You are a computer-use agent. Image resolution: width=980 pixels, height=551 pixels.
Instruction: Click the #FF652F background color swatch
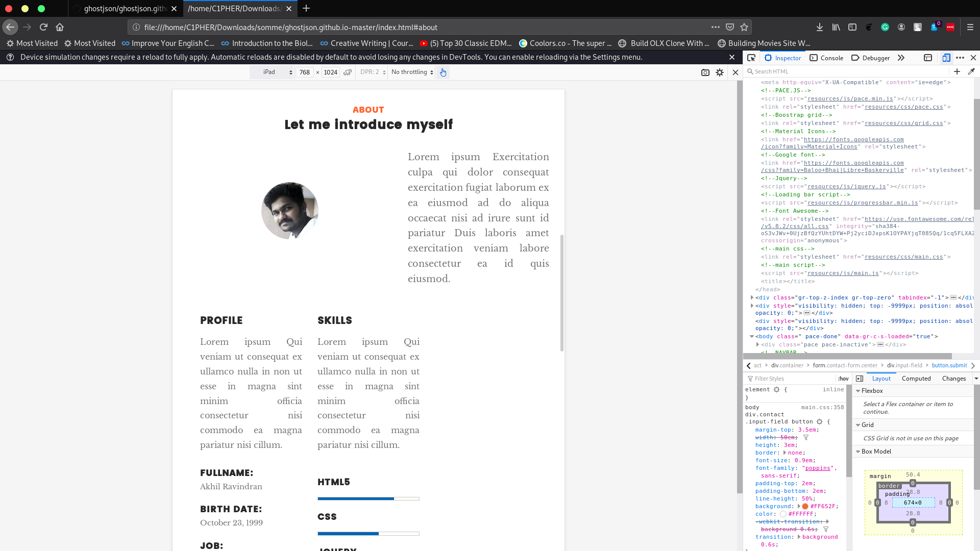click(805, 506)
